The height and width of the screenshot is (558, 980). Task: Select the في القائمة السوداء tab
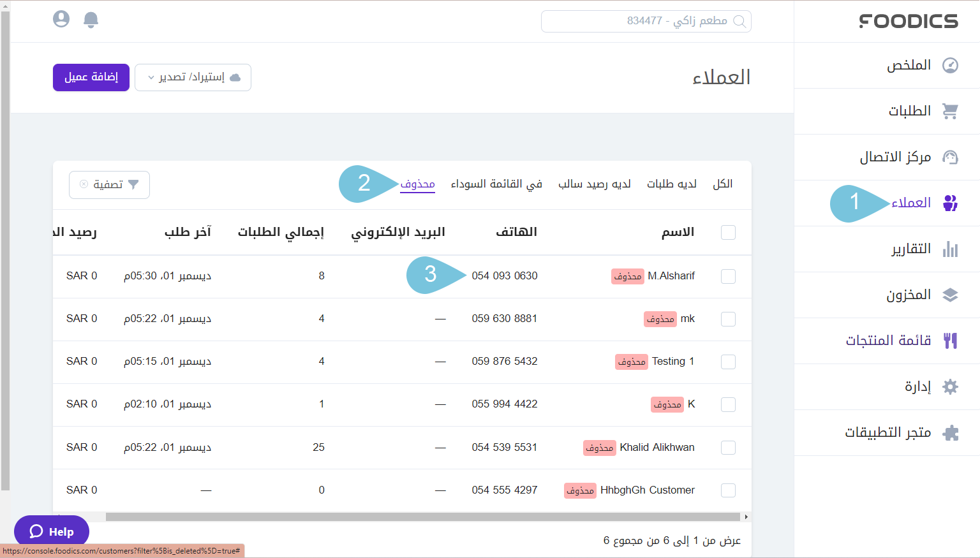(x=496, y=184)
